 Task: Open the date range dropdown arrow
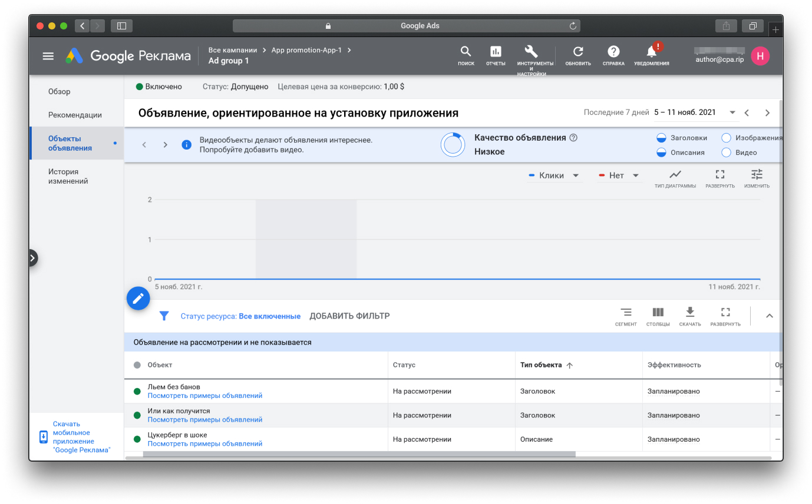pos(732,112)
